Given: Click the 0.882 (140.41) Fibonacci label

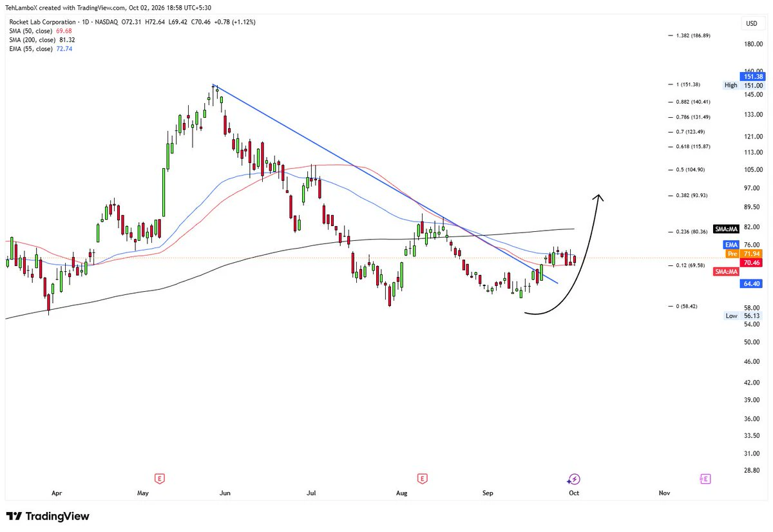Looking at the screenshot, I should [x=692, y=102].
